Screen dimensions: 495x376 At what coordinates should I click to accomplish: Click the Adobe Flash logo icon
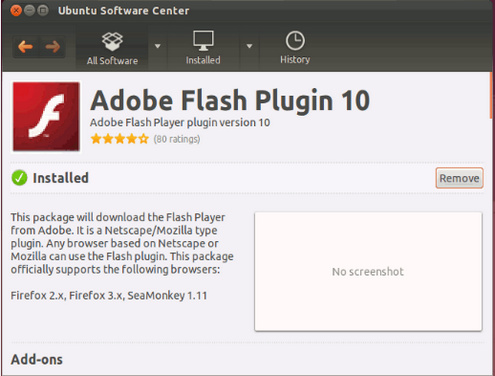pos(46,117)
